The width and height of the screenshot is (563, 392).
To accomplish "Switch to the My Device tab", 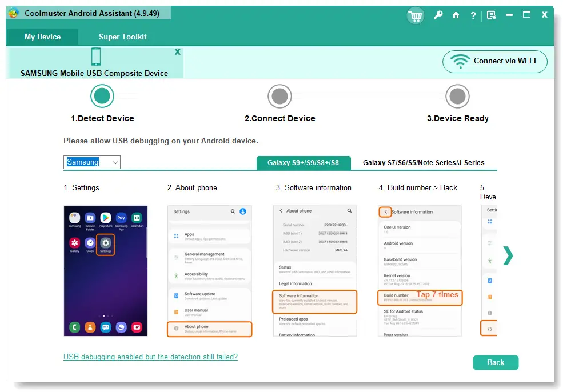I will (x=42, y=37).
